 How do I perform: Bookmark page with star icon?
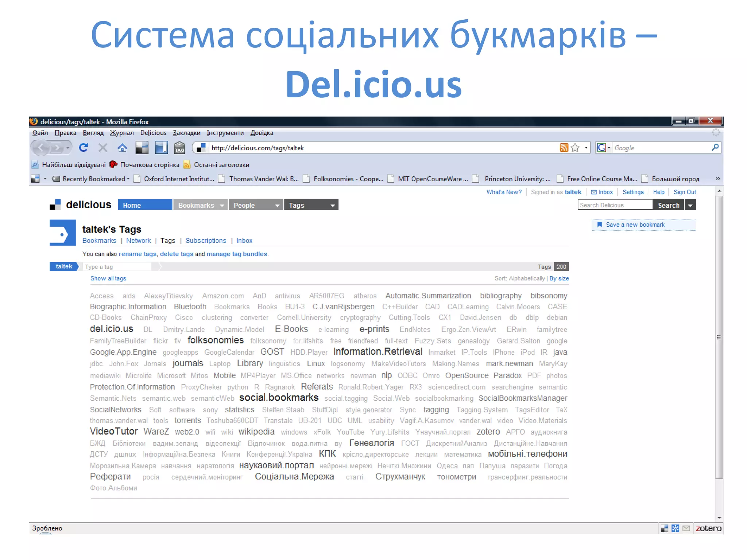click(x=575, y=148)
